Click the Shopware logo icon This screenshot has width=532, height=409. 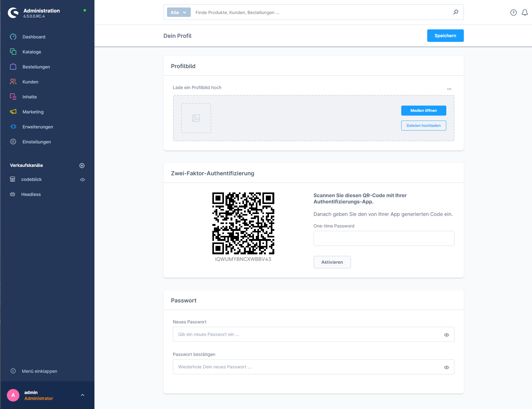(13, 13)
